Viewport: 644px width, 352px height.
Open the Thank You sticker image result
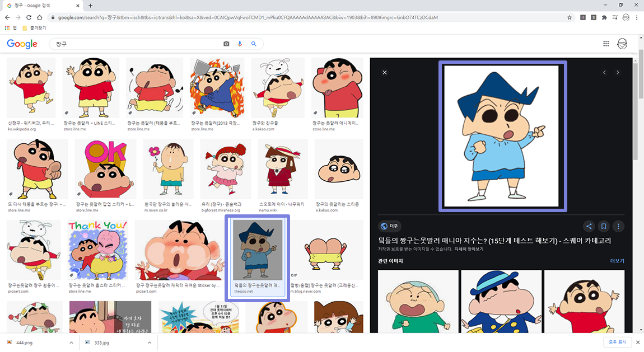click(98, 250)
